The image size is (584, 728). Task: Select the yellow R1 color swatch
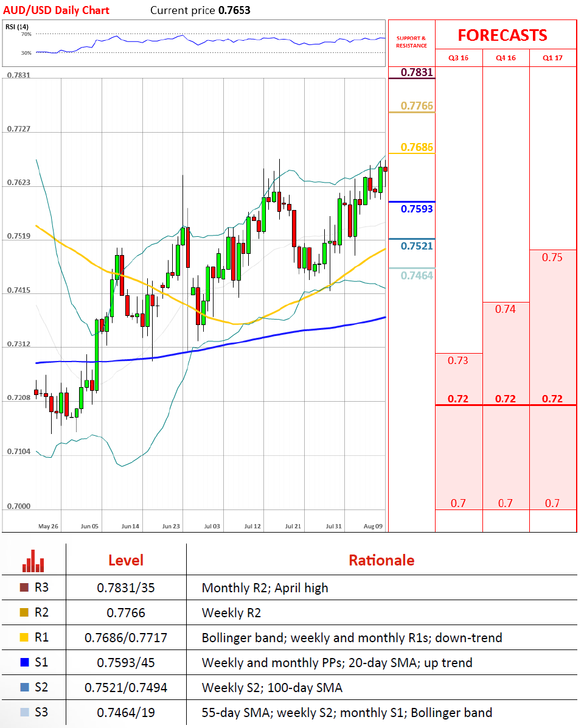24,638
